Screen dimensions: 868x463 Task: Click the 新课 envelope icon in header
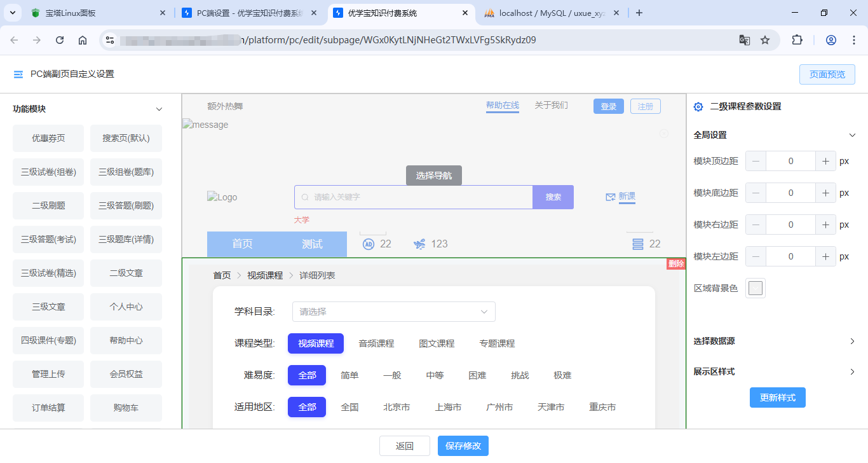pyautogui.click(x=610, y=197)
